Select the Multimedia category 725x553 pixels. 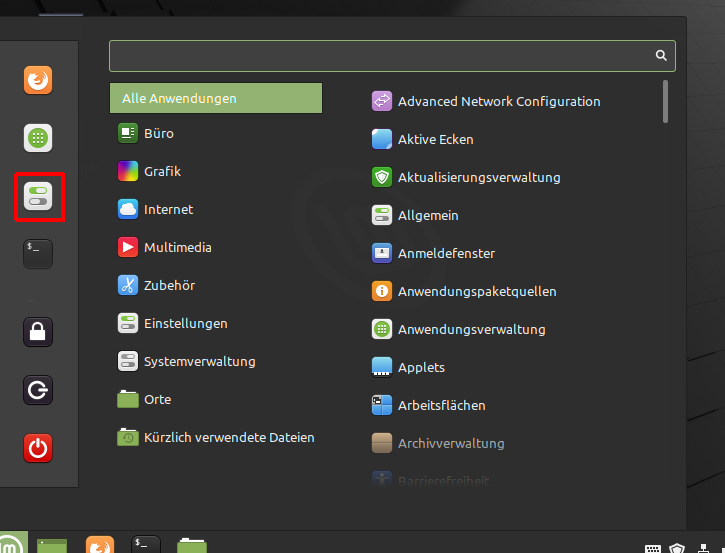click(216, 247)
